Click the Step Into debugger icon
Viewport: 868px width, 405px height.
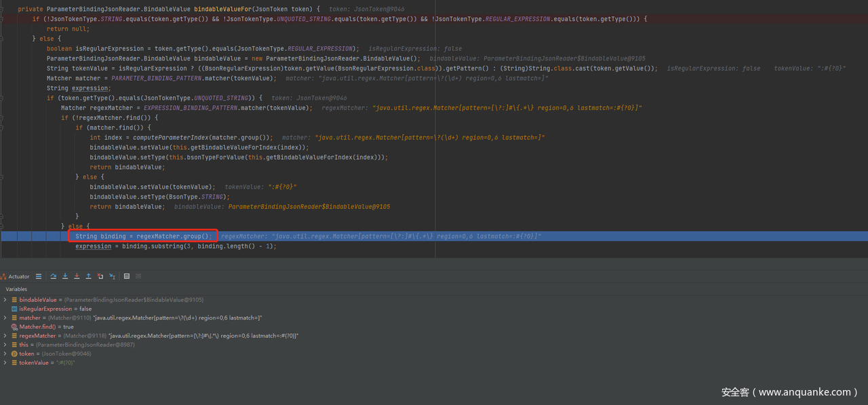click(65, 276)
